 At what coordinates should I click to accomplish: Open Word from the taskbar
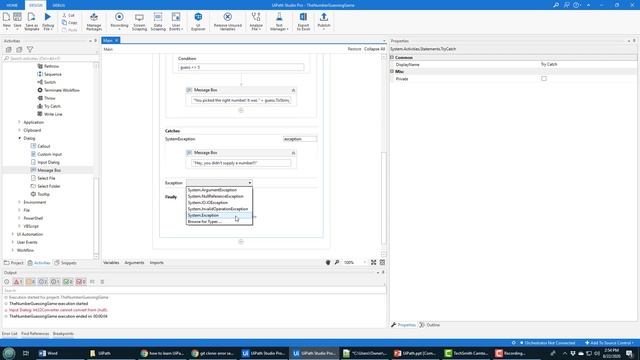tap(48, 353)
